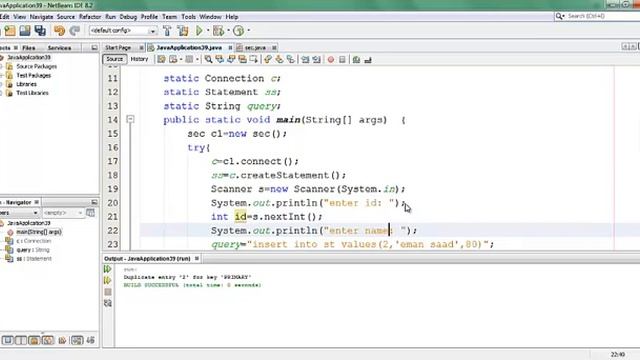Viewport: 640px width, 360px height.
Task: Open the Debug Project dropdown arrow
Action: pos(228,31)
